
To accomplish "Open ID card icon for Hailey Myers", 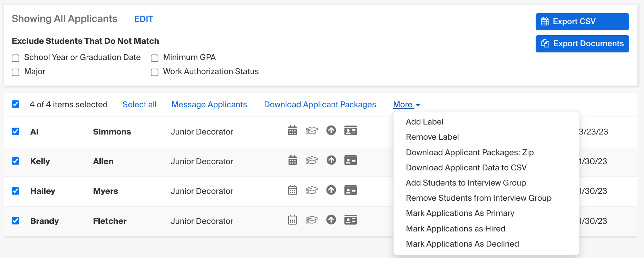I will (350, 190).
